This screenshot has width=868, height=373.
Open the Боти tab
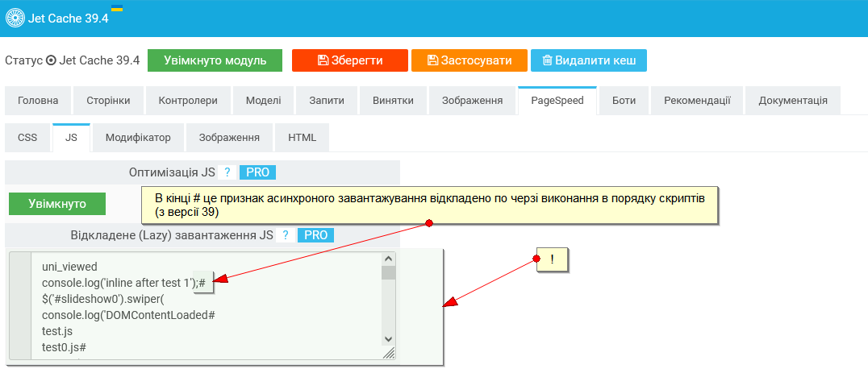[x=624, y=101]
